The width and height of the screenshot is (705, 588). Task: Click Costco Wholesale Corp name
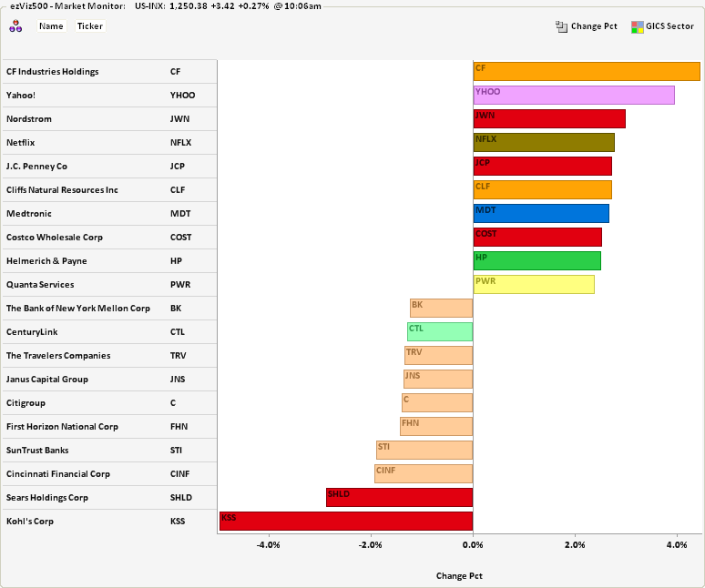coord(55,238)
